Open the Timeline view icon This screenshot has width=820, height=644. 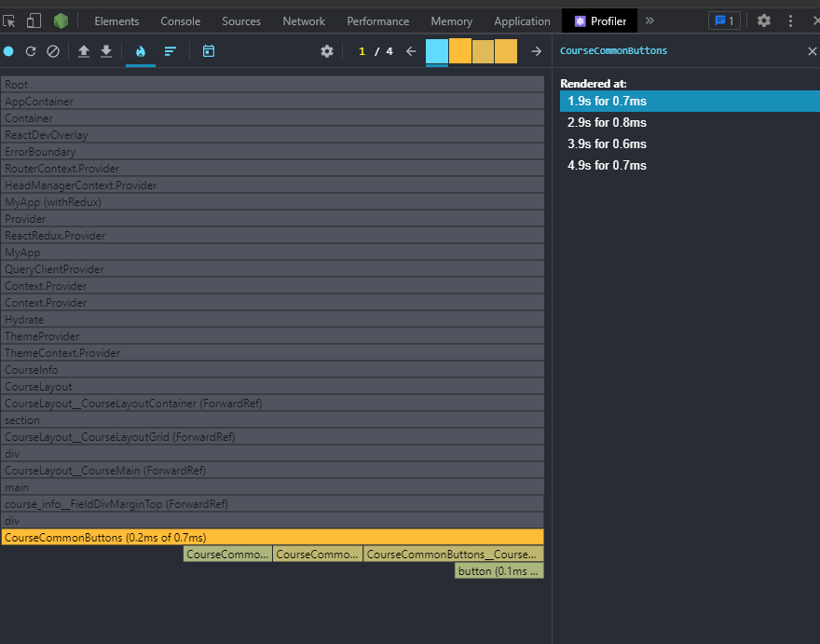pyautogui.click(x=209, y=51)
